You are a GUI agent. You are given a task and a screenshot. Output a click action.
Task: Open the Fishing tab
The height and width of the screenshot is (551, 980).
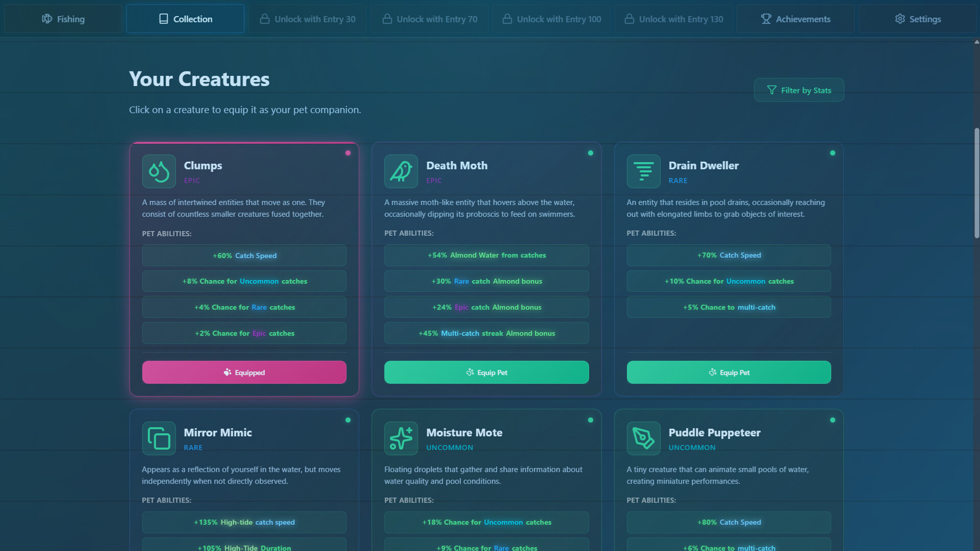[x=63, y=19]
